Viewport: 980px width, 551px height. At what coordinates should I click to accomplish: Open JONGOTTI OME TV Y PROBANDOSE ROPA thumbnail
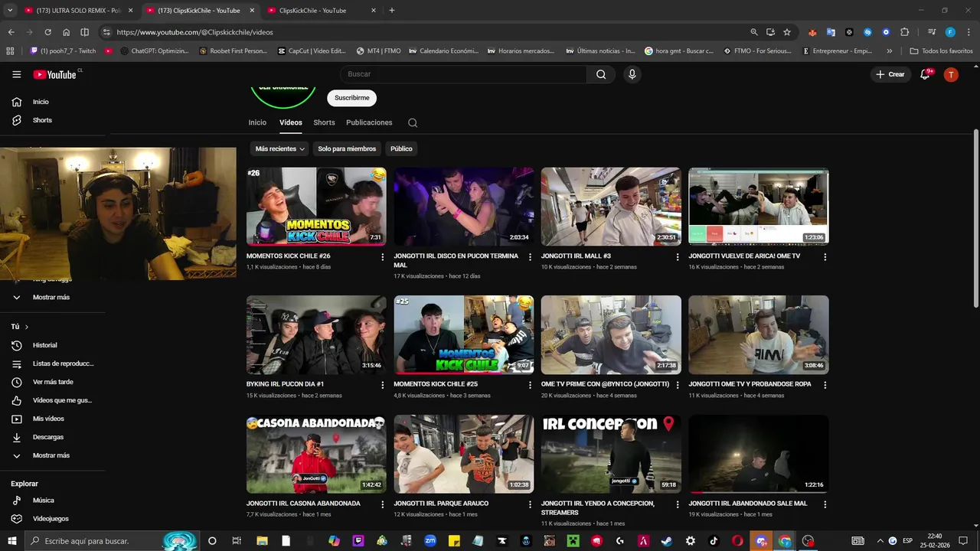click(x=758, y=334)
